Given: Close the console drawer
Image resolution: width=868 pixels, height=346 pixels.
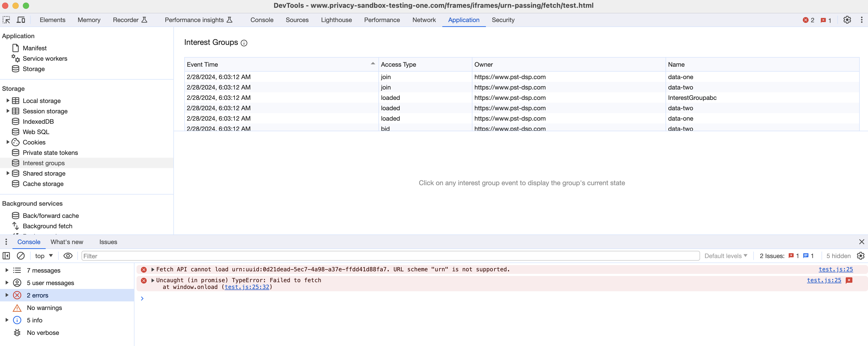Looking at the screenshot, I should point(861,242).
